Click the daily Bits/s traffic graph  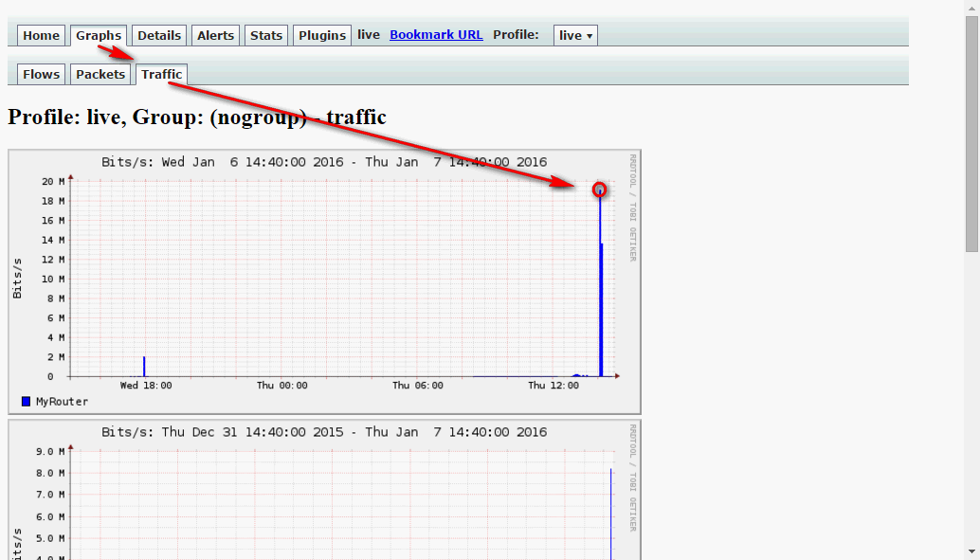324,281
